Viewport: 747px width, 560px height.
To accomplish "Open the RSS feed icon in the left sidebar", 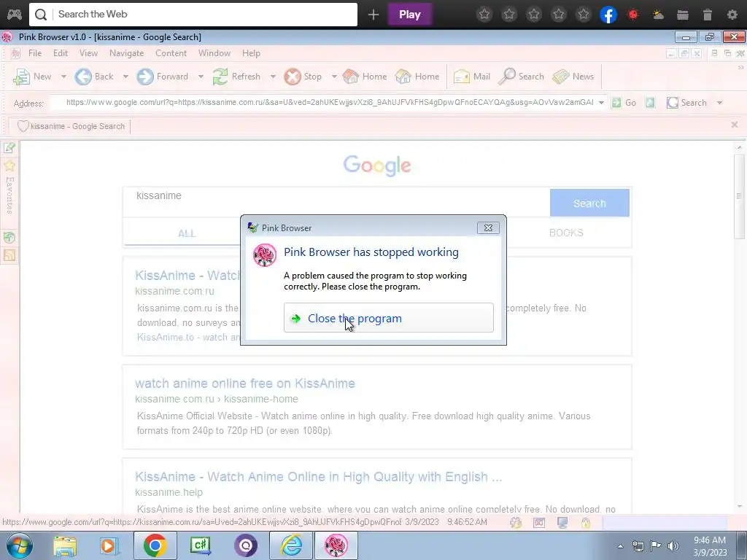I will pyautogui.click(x=9, y=255).
